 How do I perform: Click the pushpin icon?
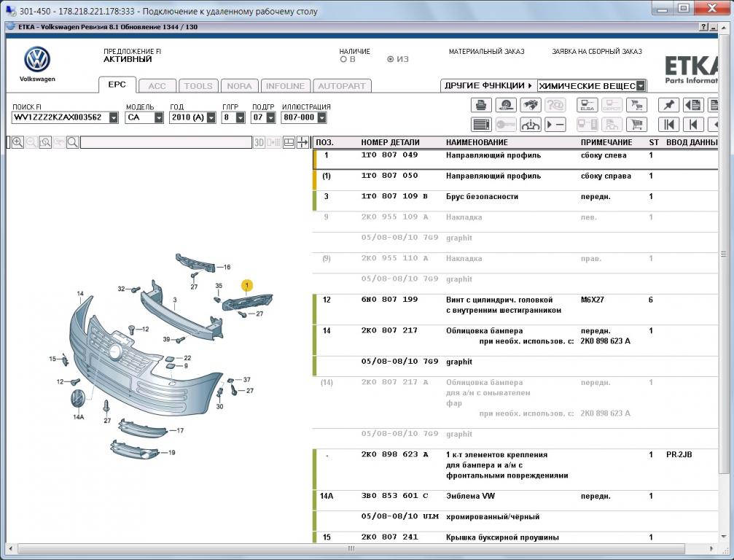tap(668, 105)
